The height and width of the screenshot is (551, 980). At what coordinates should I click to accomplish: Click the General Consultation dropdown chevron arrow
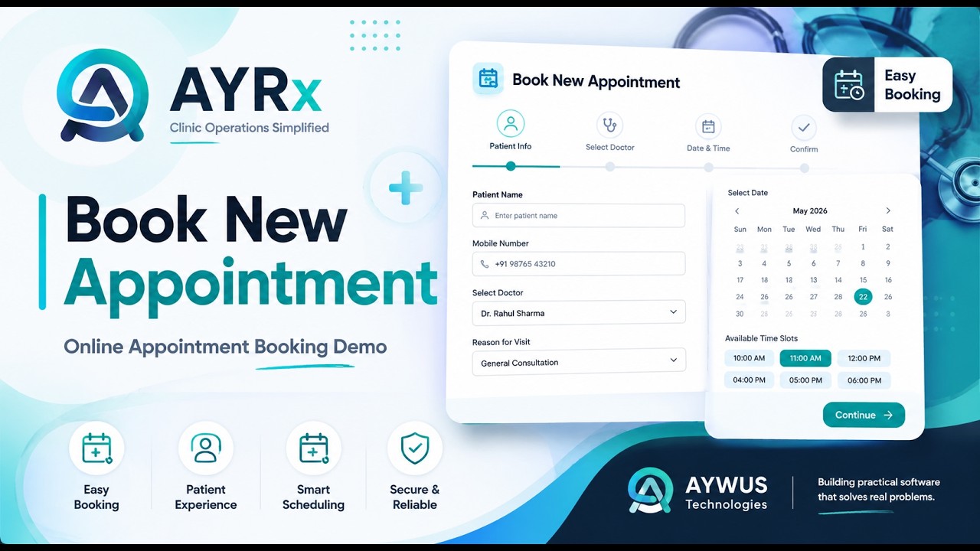674,360
